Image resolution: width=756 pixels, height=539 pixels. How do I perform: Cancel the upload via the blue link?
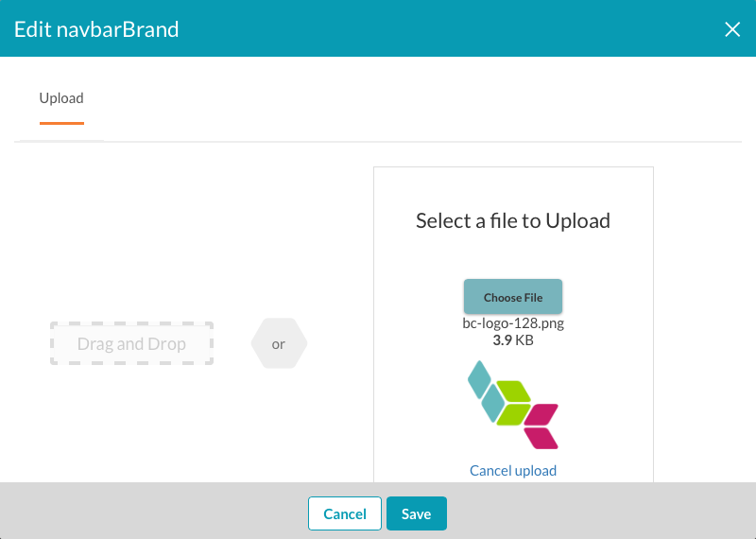(x=513, y=471)
